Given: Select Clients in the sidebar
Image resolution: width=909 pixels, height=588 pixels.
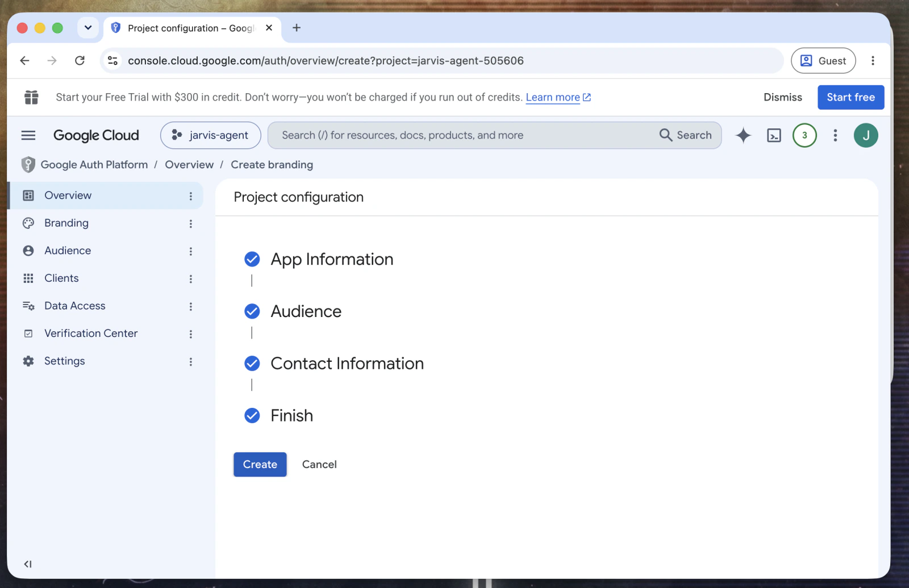Looking at the screenshot, I should (106, 278).
